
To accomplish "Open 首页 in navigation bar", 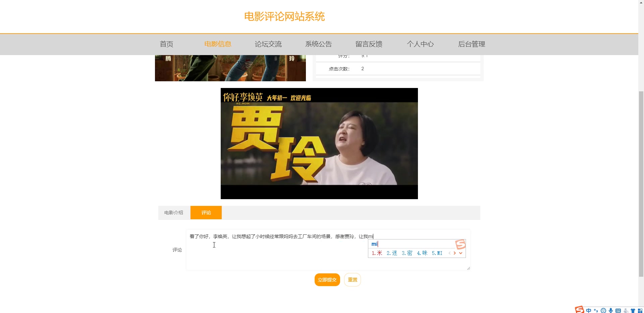I will point(167,44).
